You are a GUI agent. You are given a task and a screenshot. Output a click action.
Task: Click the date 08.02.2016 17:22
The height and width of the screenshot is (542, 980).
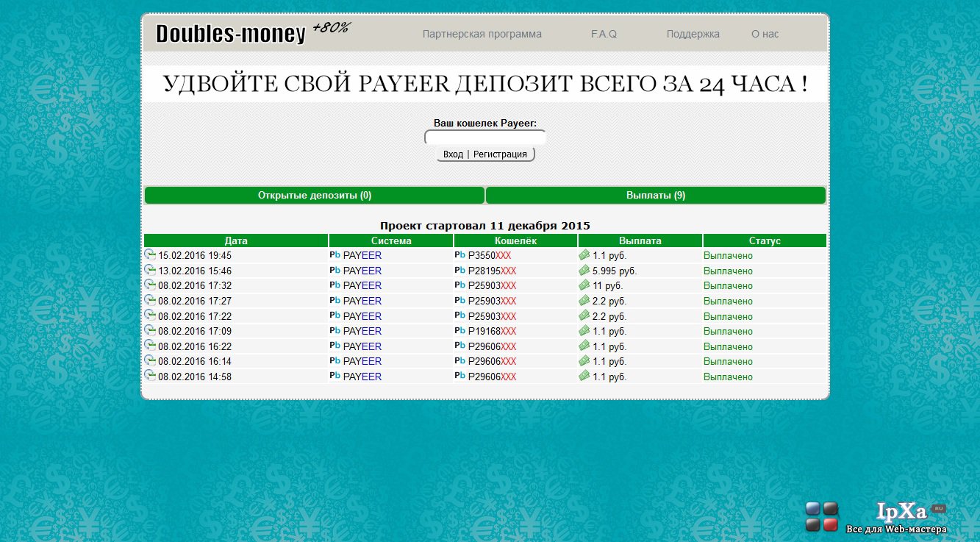point(195,316)
